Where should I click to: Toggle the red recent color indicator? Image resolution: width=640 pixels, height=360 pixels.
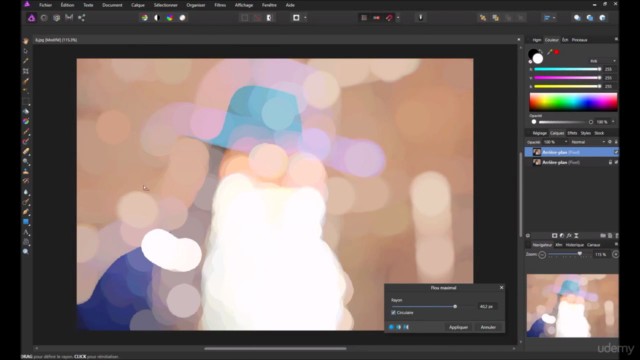(556, 52)
